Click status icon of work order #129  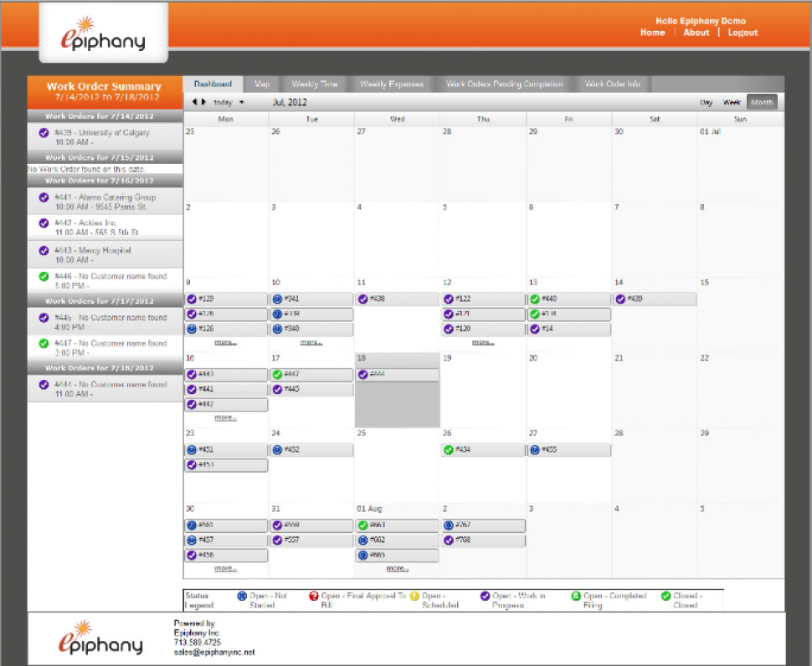pos(192,299)
